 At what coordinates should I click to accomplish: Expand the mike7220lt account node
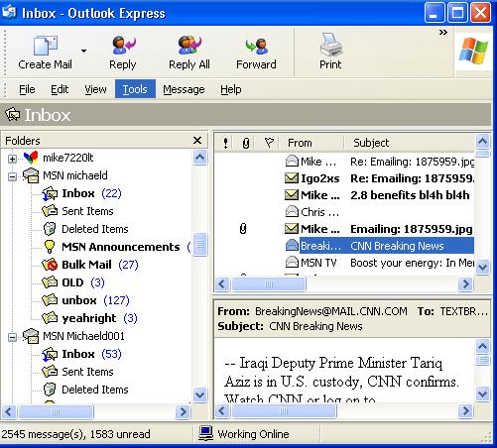tap(12, 159)
